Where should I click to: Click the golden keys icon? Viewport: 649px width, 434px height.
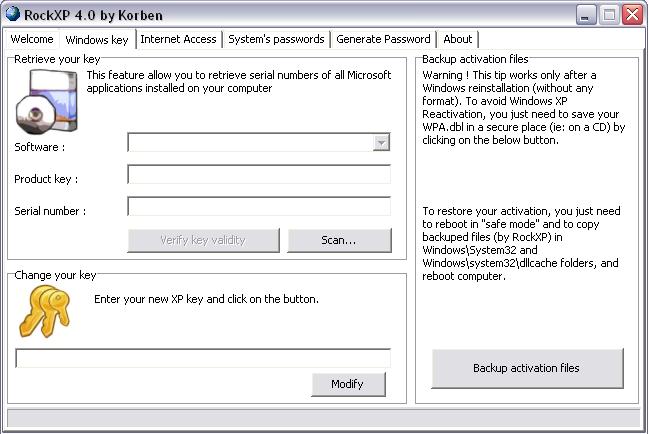pos(45,311)
